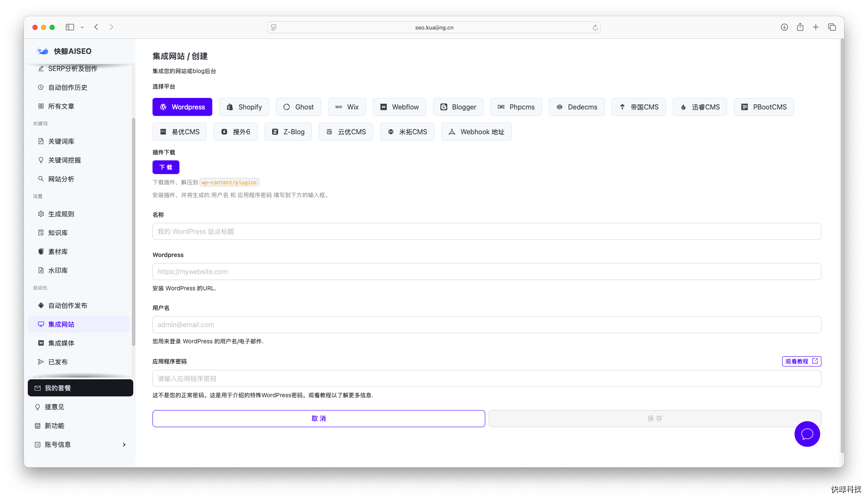This screenshot has height=499, width=868.
Task: Expand the 账号信息 chevron
Action: pos(124,445)
